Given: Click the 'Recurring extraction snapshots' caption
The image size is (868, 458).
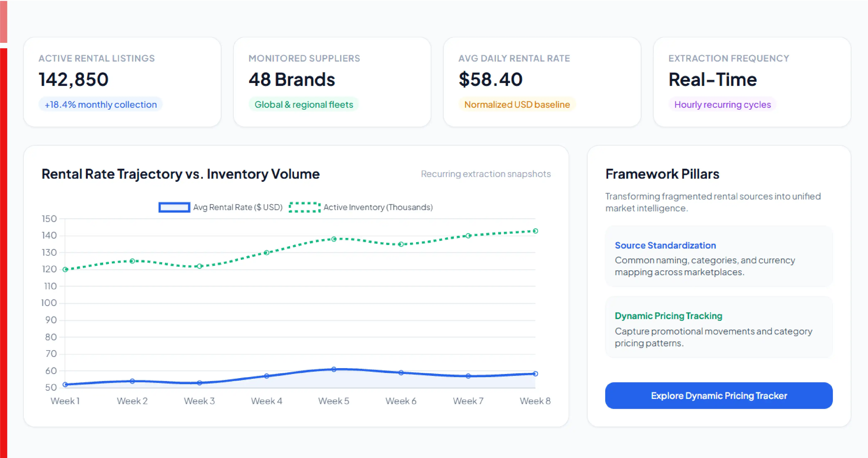Looking at the screenshot, I should (485, 174).
